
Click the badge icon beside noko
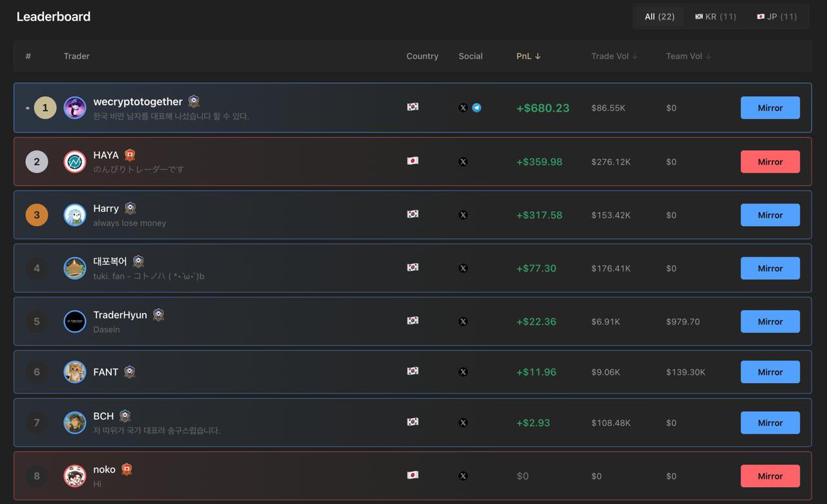point(127,469)
